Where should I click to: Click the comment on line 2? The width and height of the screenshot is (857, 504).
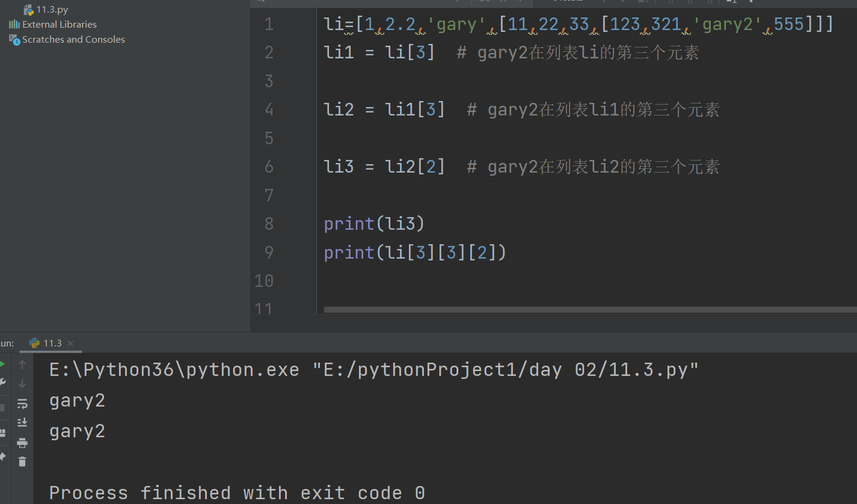click(x=578, y=53)
